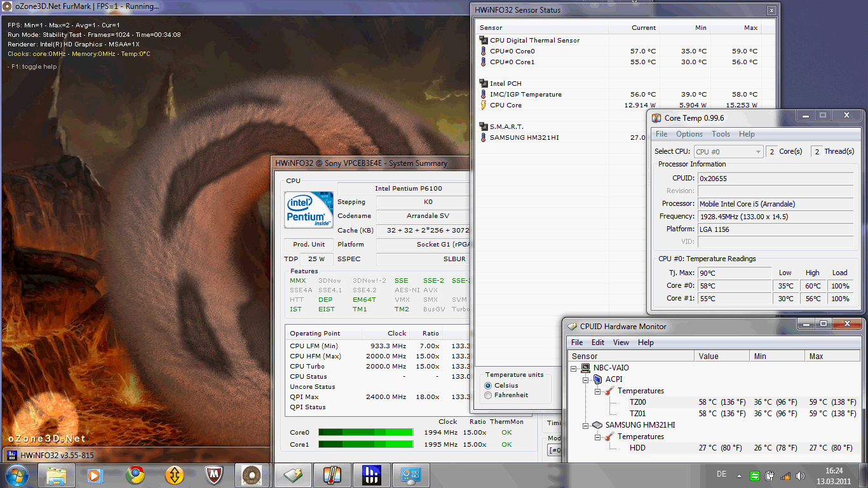
Task: Click the computer icon beside NBC-VAIO
Action: coord(587,368)
